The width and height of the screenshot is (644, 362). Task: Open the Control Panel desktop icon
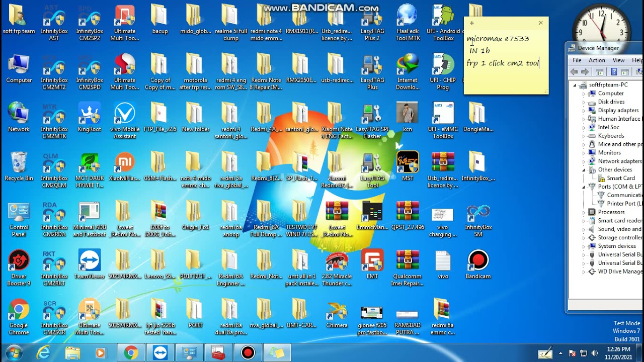point(19,219)
